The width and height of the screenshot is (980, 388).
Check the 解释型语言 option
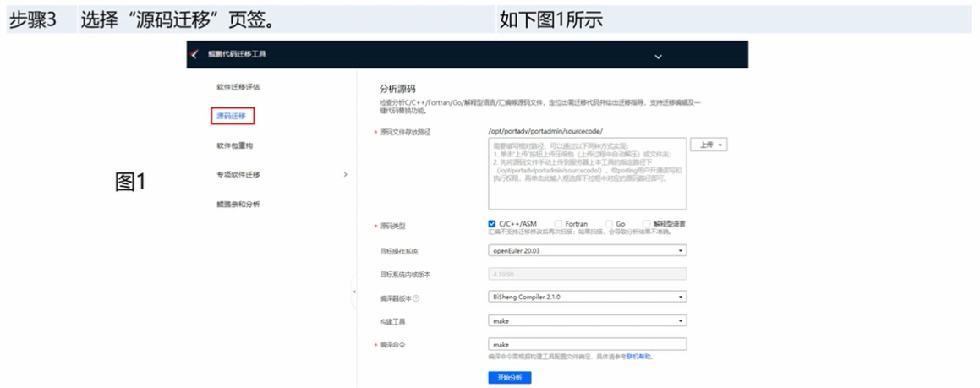(646, 223)
